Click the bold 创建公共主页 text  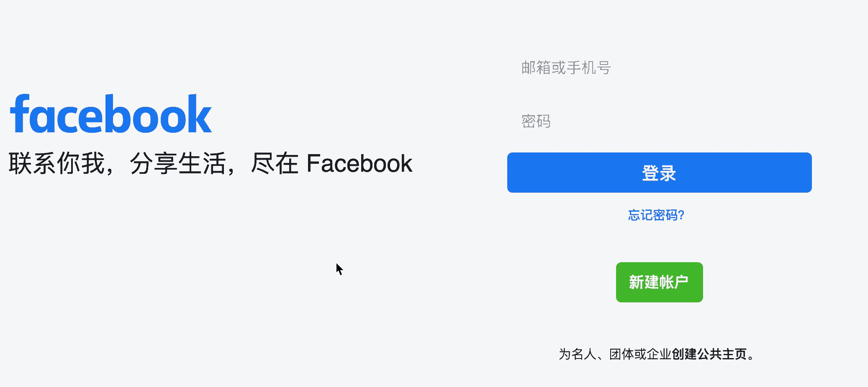coord(709,354)
